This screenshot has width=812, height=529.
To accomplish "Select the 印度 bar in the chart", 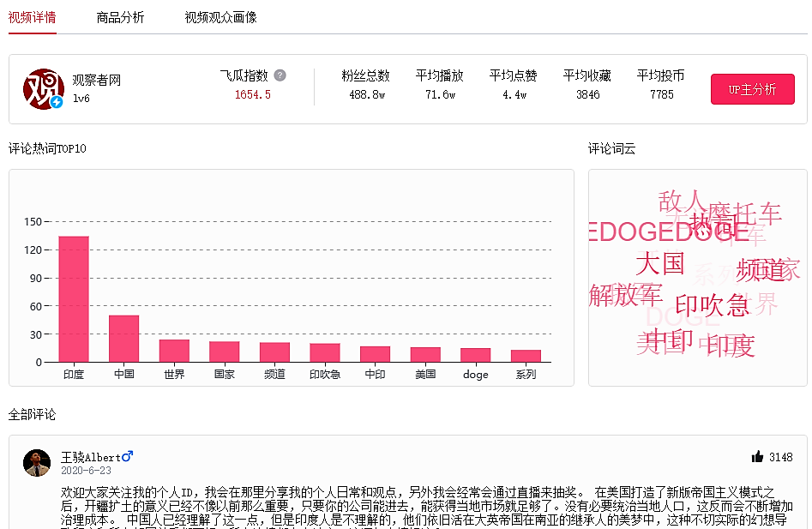I will 74,299.
